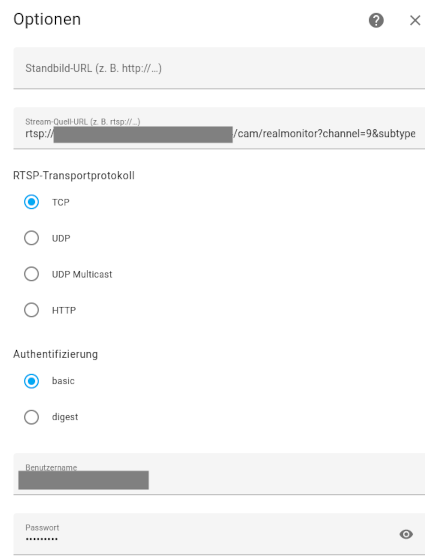Image resolution: width=425 pixels, height=559 pixels.
Task: Focus the Standbild-URL input field
Action: (x=219, y=68)
